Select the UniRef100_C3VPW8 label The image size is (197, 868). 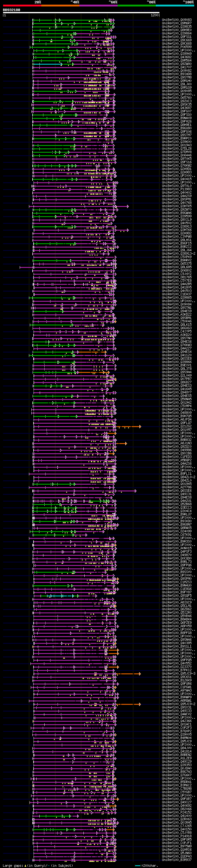click(177, 237)
